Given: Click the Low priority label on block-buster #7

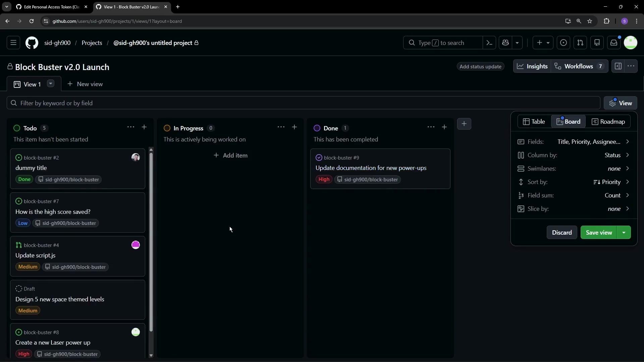Looking at the screenshot, I should pyautogui.click(x=23, y=223).
